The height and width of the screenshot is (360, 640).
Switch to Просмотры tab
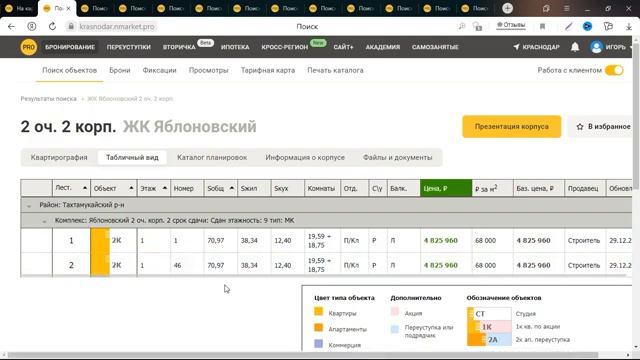pos(209,70)
